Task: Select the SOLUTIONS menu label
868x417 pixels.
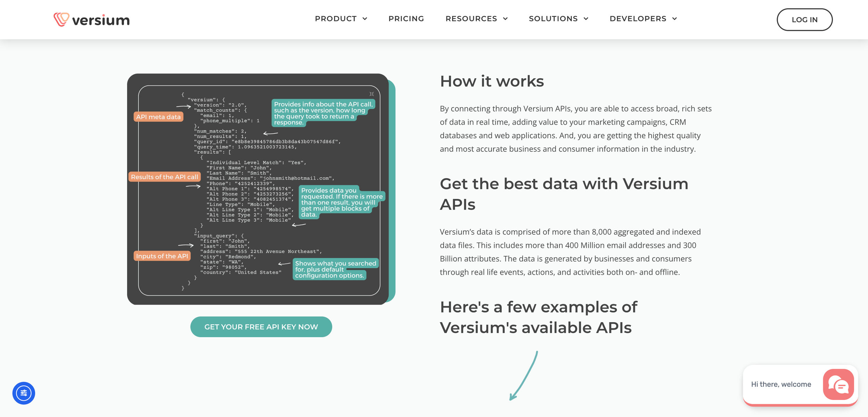Action: click(553, 19)
